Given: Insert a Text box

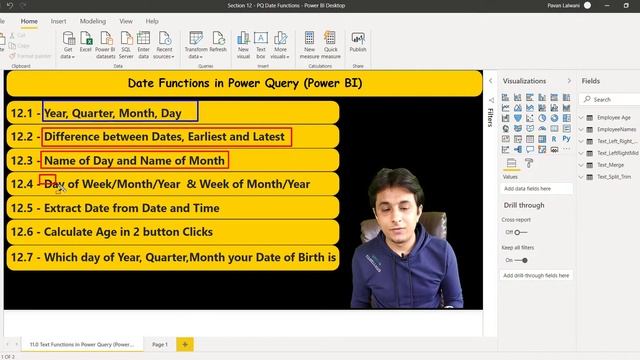Looking at the screenshot, I should 261,45.
